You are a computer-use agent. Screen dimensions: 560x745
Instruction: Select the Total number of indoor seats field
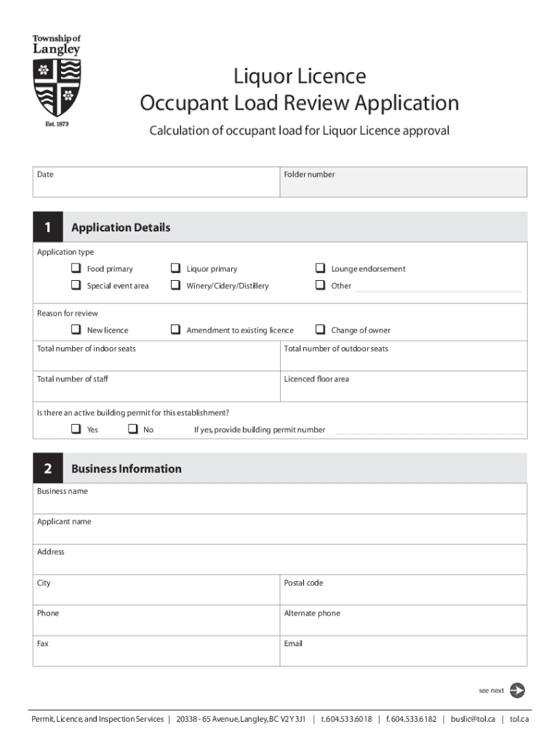point(156,361)
